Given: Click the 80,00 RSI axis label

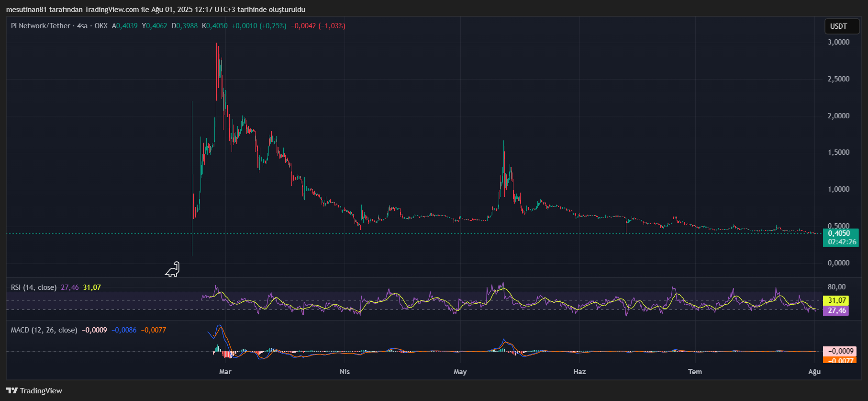Looking at the screenshot, I should pos(836,287).
